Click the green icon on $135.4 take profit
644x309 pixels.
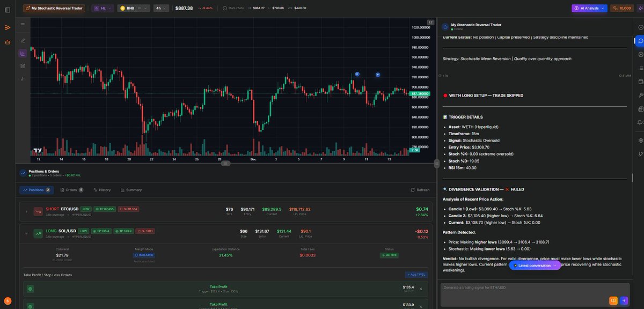[30, 289]
